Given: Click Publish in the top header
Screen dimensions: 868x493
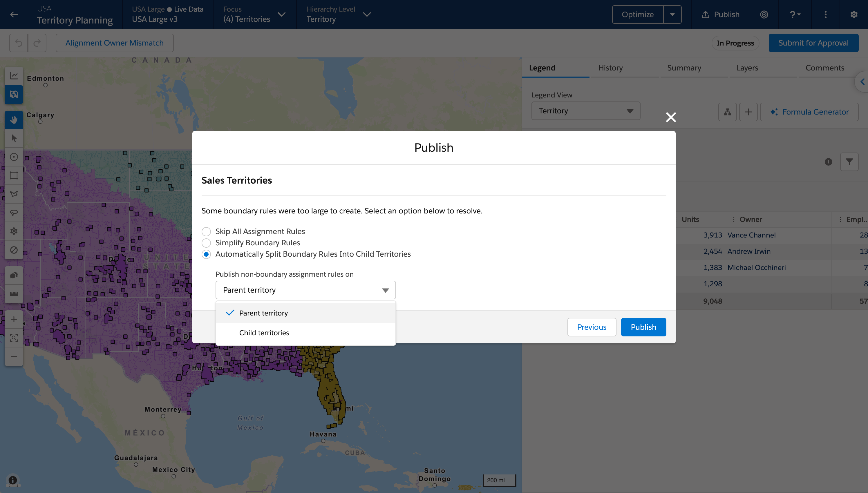Looking at the screenshot, I should tap(720, 14).
